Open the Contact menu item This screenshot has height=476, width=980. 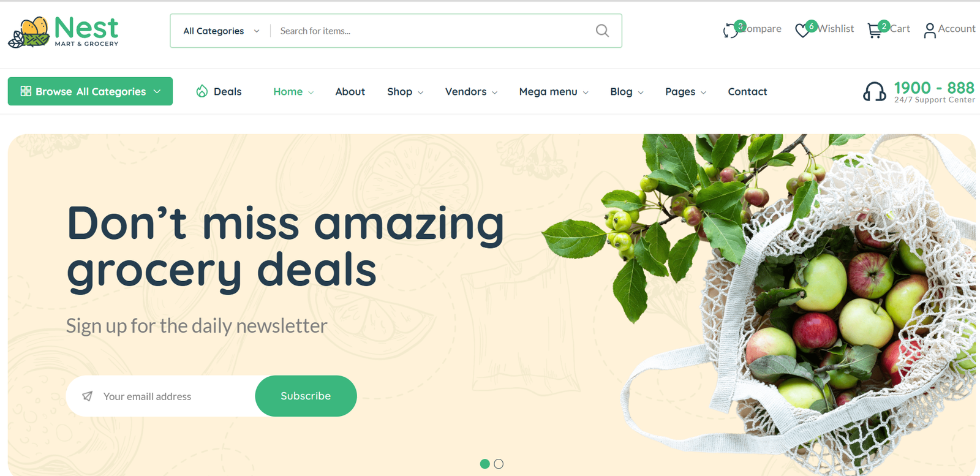(747, 91)
